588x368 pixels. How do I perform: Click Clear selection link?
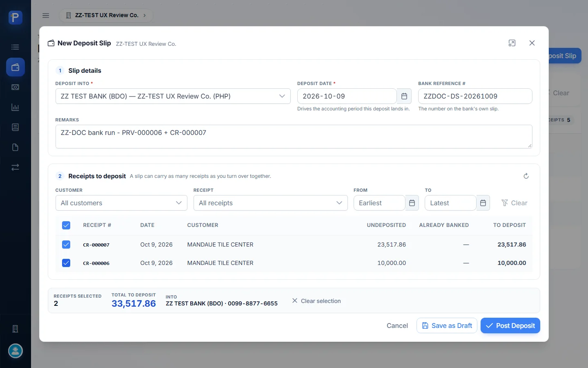click(316, 301)
